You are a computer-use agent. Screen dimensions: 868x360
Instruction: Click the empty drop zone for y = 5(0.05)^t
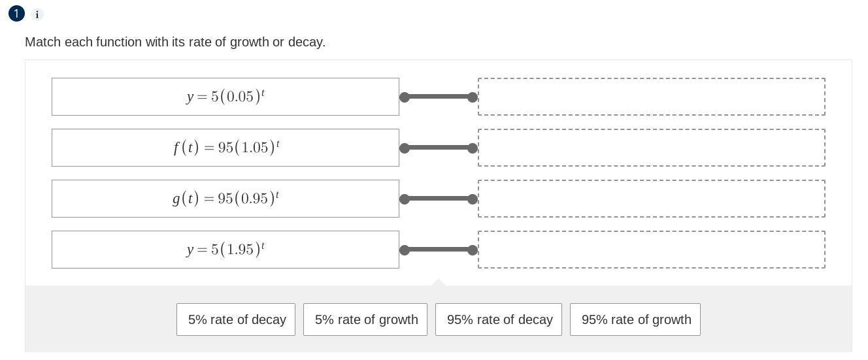click(651, 97)
